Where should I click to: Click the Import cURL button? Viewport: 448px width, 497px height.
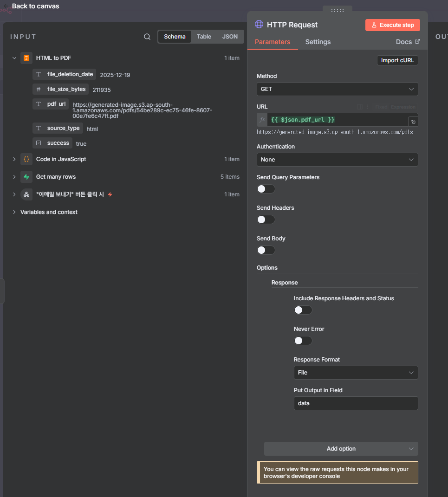coord(397,60)
